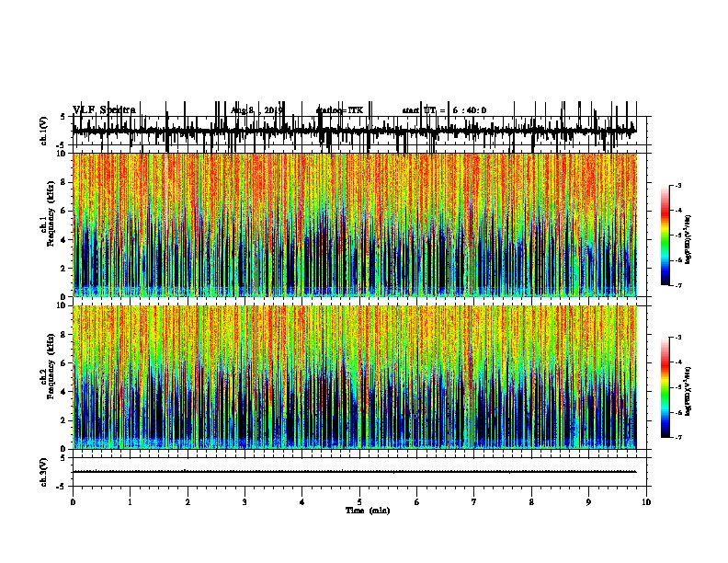This screenshot has width=728, height=563.
Task: Click the "-3" tick on ch.2 colorbar
Action: 677,338
